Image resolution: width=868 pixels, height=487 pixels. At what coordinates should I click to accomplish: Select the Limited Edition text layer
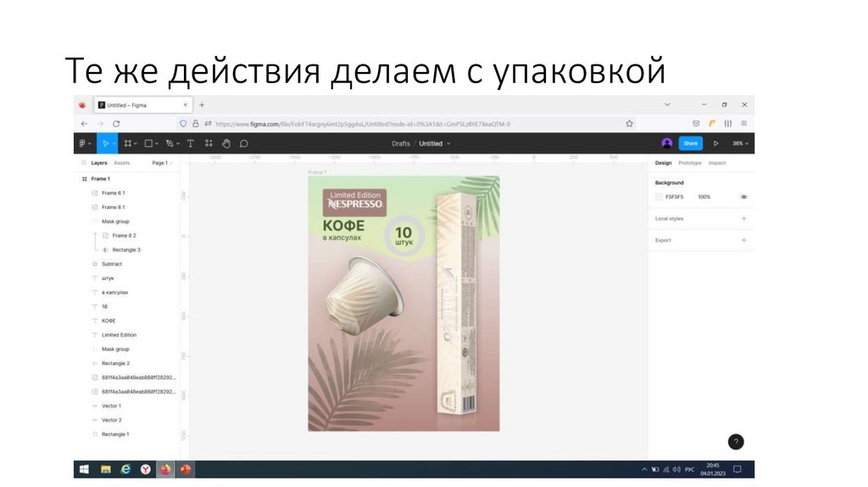pos(119,334)
